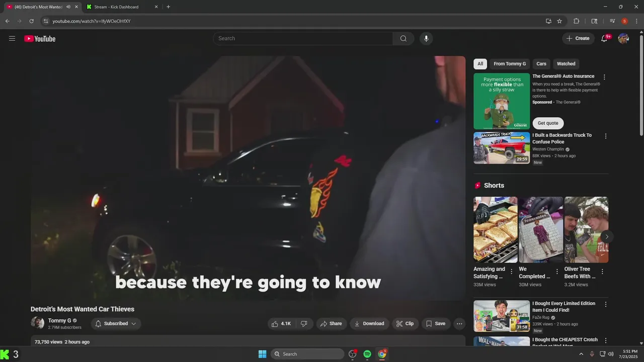The width and height of the screenshot is (644, 362).
Task: Open options for The General ad
Action: [605, 77]
